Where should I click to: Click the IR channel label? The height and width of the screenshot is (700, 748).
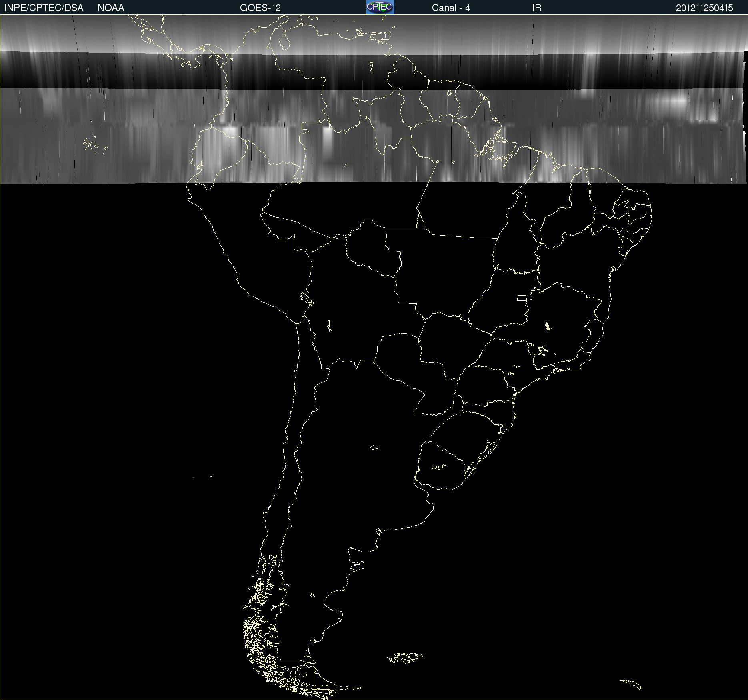536,8
